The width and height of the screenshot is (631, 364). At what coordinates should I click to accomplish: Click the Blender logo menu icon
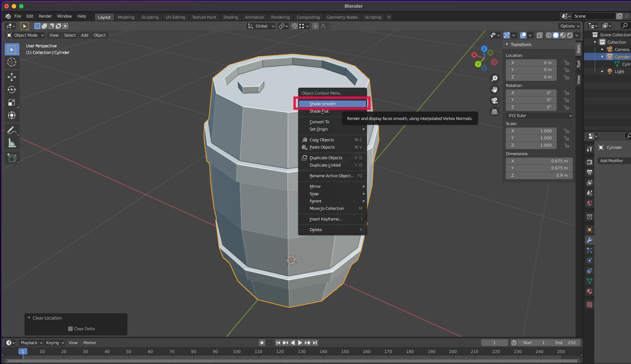[x=8, y=16]
